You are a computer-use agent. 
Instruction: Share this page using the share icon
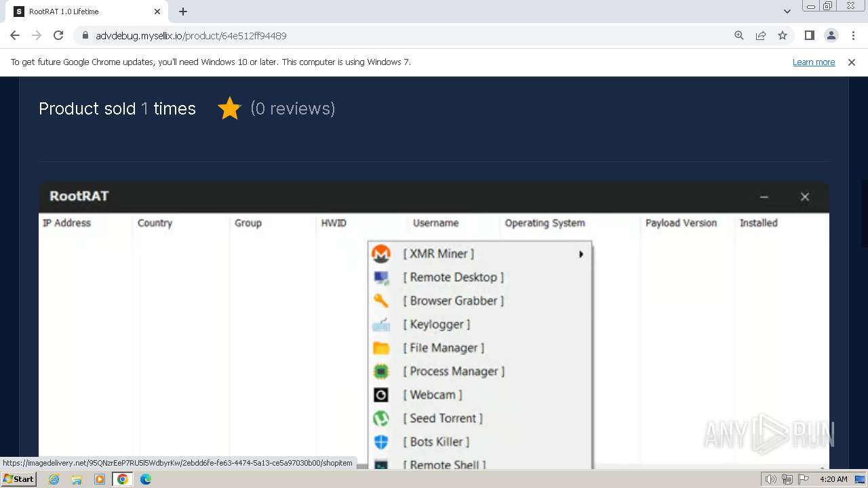pos(761,35)
